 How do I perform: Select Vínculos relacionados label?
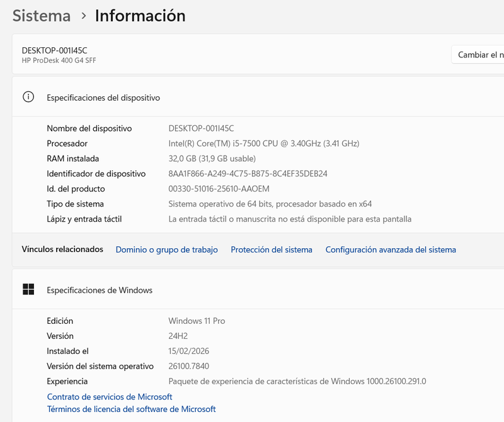tap(62, 249)
